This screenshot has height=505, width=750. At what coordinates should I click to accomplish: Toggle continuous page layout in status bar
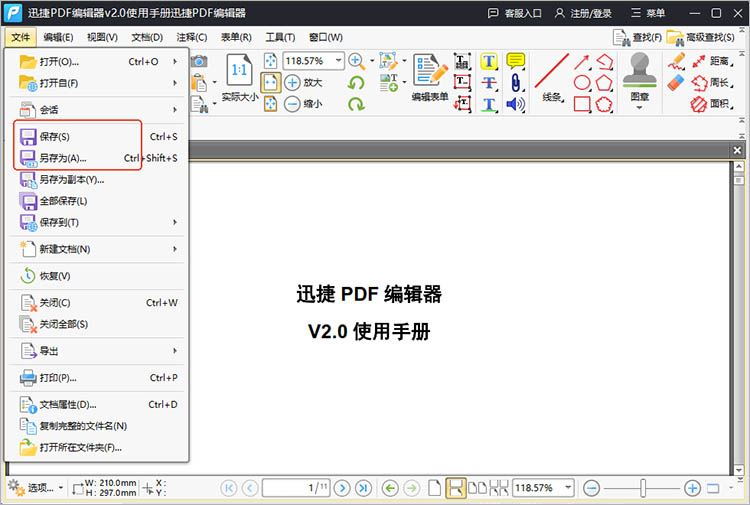click(455, 488)
